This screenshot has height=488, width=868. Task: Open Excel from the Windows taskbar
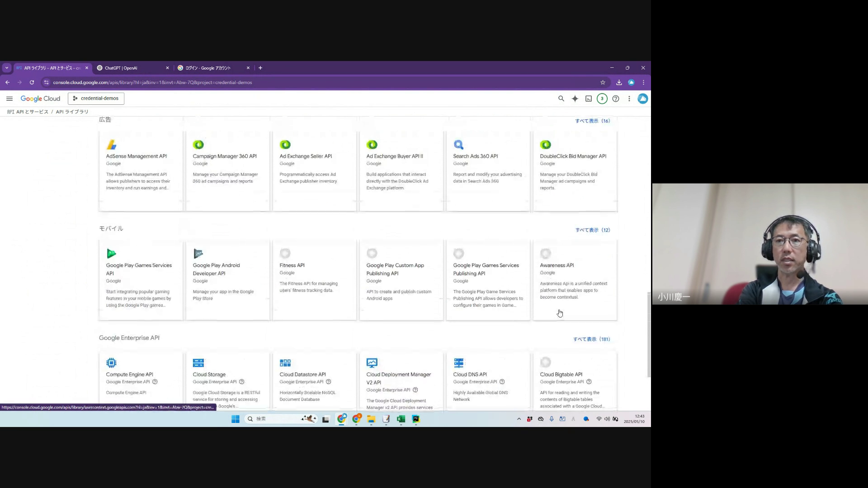point(401,419)
